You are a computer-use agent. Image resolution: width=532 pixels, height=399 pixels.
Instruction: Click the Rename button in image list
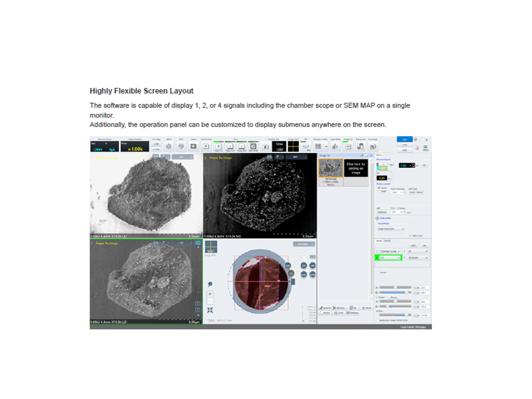325,308
